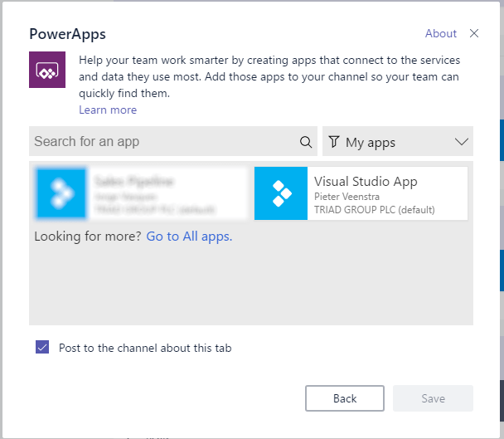This screenshot has height=439, width=504.
Task: Click the PowerApps purple logo icon
Action: [47, 70]
